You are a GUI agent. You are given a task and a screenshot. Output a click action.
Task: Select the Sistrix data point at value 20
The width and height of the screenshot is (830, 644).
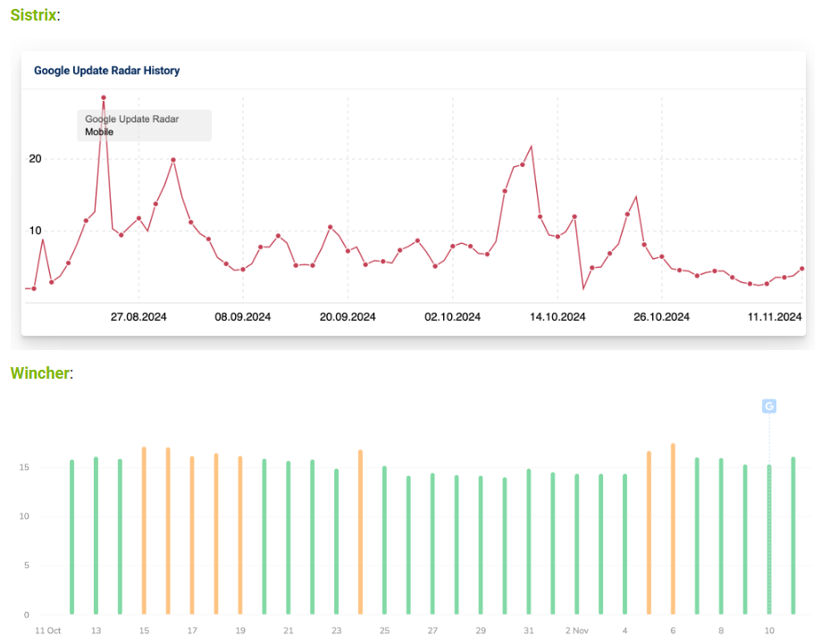[x=173, y=160]
